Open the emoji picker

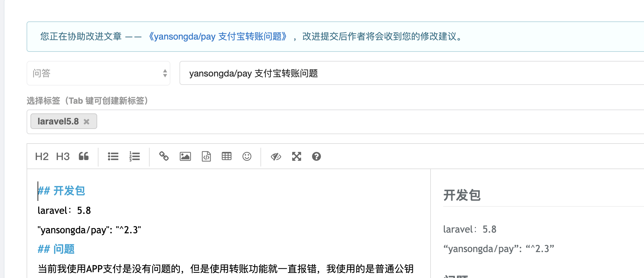(x=247, y=156)
